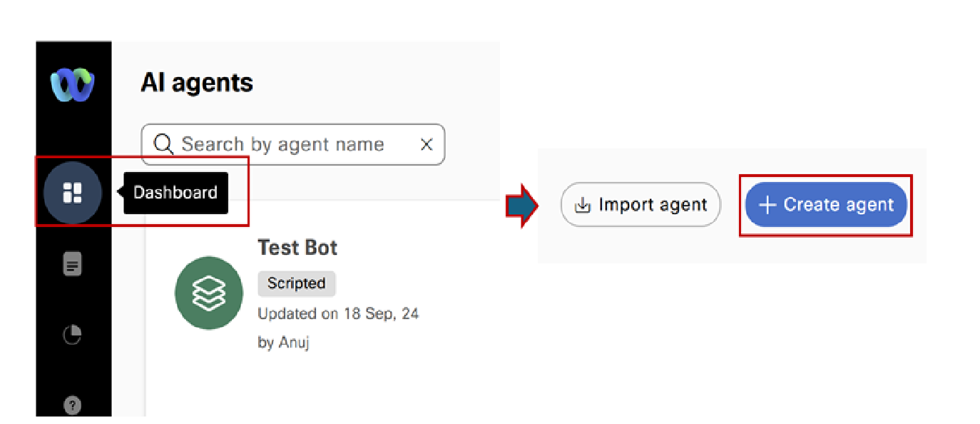The image size is (980, 424).
Task: Open the Test Bot agent title
Action: coord(297,248)
